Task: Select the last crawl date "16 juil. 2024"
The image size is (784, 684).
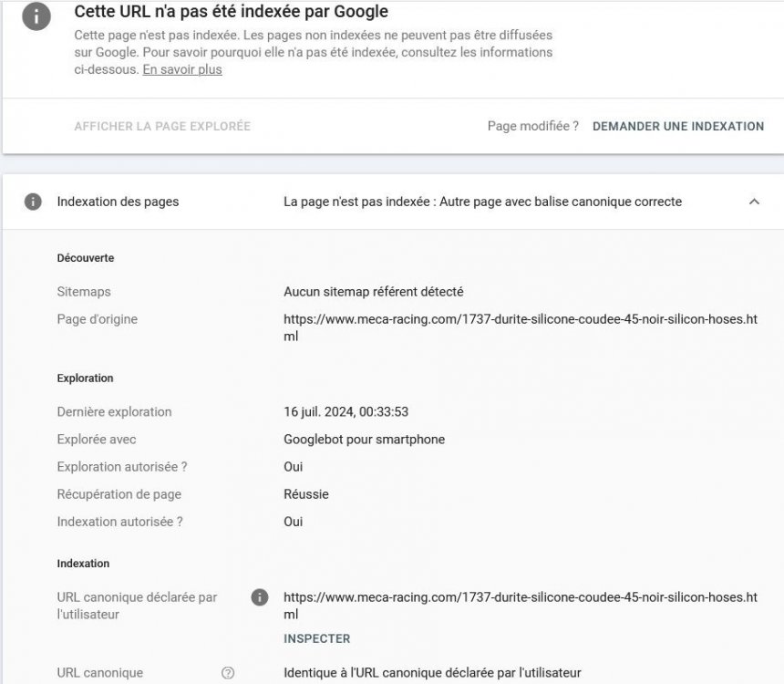Action: (x=346, y=411)
